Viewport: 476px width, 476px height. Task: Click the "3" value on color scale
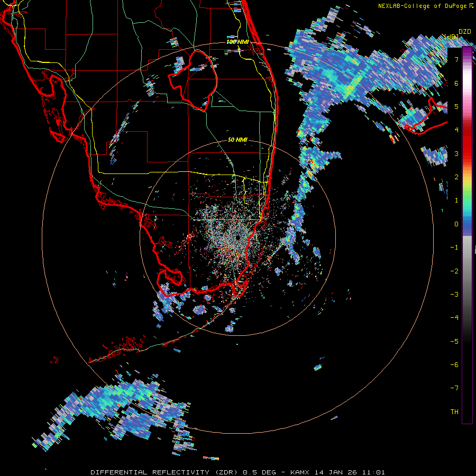[456, 153]
